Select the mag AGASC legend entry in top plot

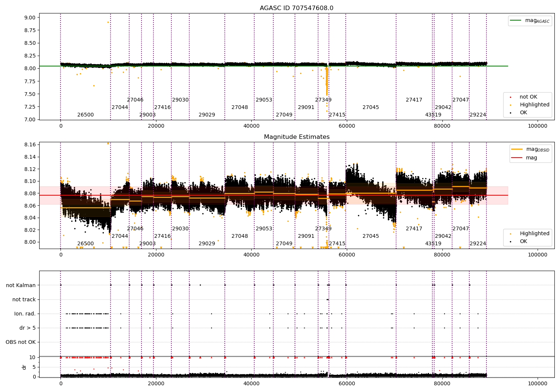(x=530, y=21)
